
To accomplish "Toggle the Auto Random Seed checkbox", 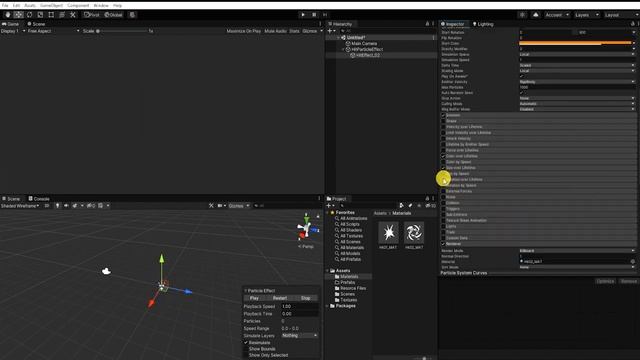I will click(521, 93).
